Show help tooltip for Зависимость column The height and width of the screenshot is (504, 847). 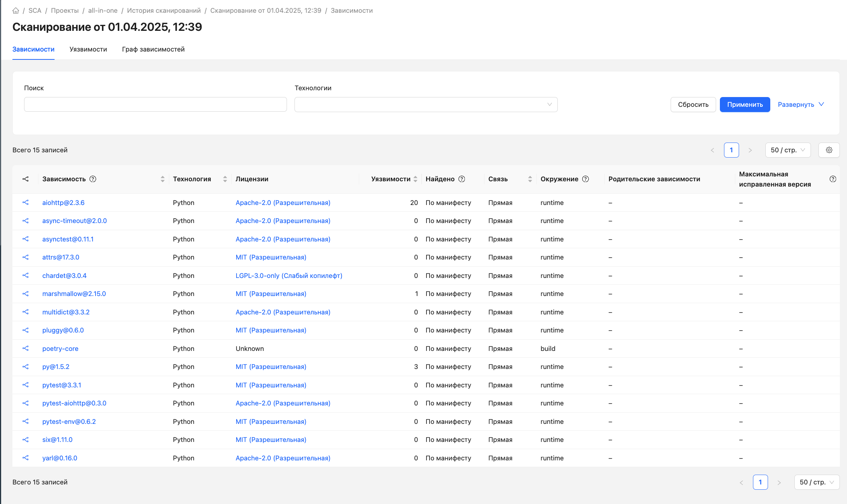tap(93, 179)
